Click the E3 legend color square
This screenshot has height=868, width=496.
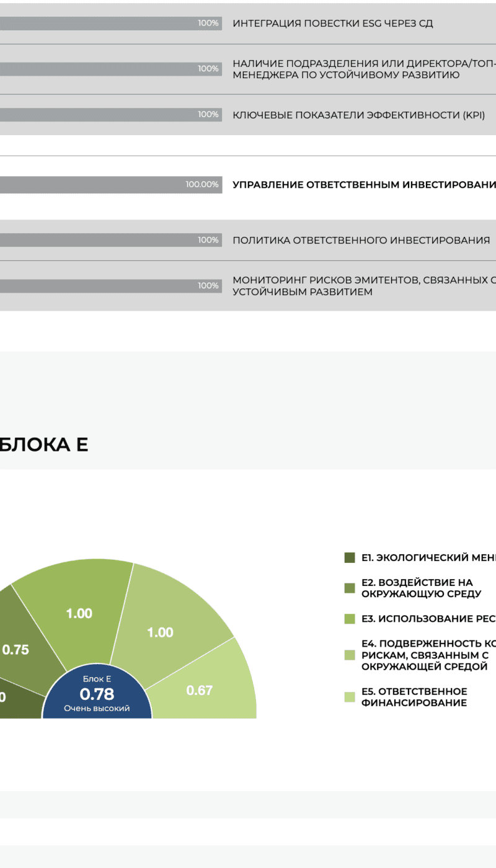coord(349,619)
